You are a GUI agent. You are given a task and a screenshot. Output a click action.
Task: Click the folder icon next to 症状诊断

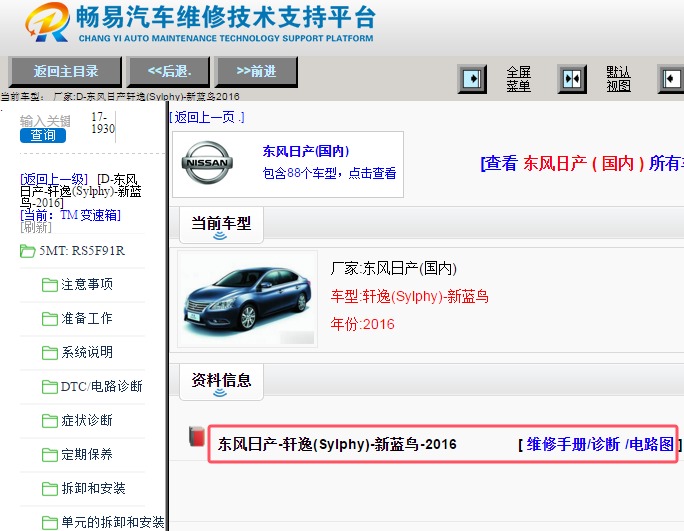click(50, 421)
